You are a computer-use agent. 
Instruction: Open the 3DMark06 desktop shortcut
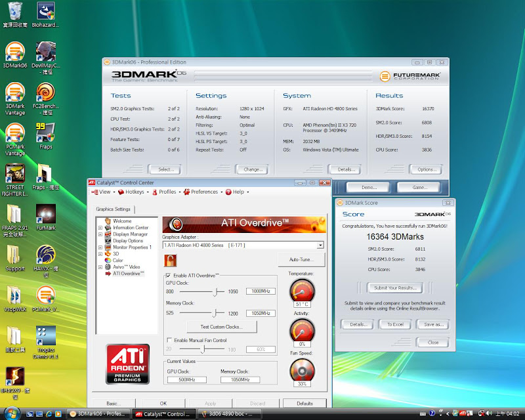pyautogui.click(x=14, y=55)
